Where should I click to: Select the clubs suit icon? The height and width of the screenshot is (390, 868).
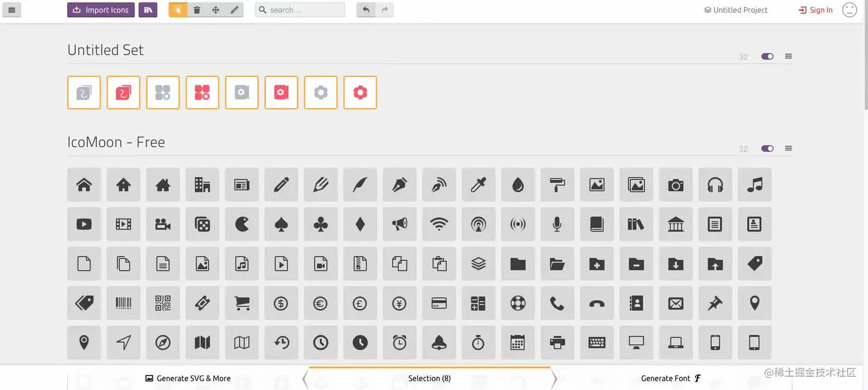[x=320, y=224]
